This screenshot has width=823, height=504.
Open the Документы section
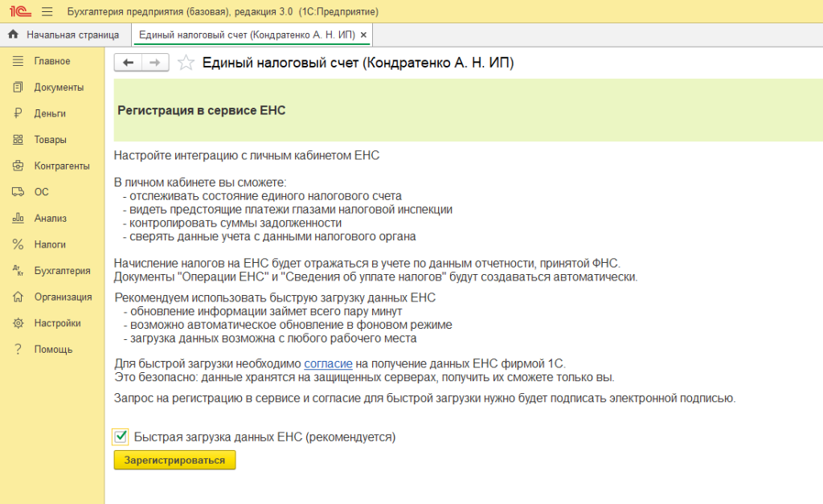(59, 87)
